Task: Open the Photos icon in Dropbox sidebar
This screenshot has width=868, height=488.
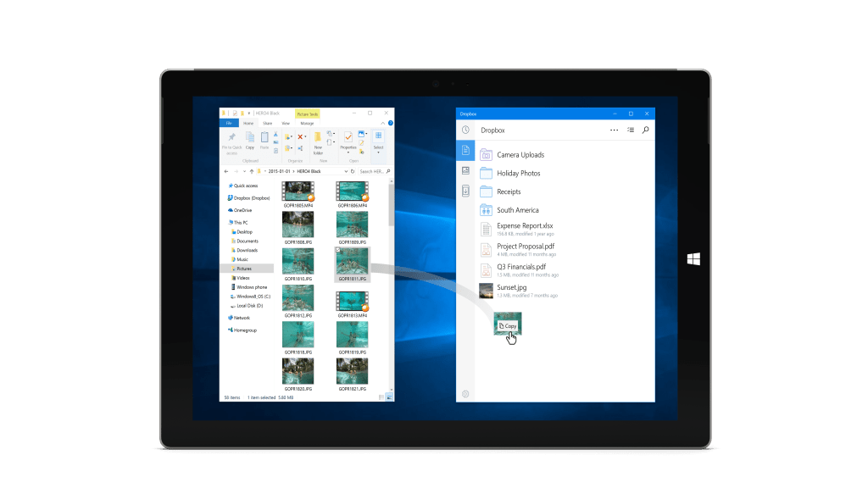Action: (465, 171)
